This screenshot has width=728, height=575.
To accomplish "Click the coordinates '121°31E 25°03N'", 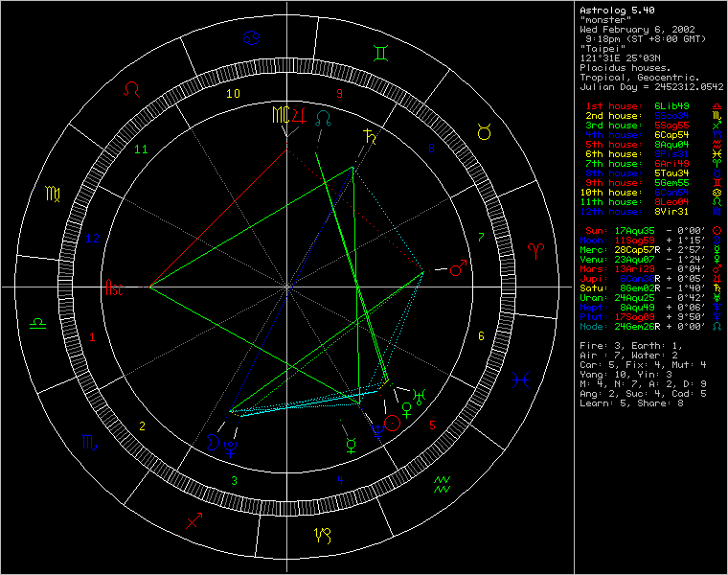I will (x=620, y=58).
